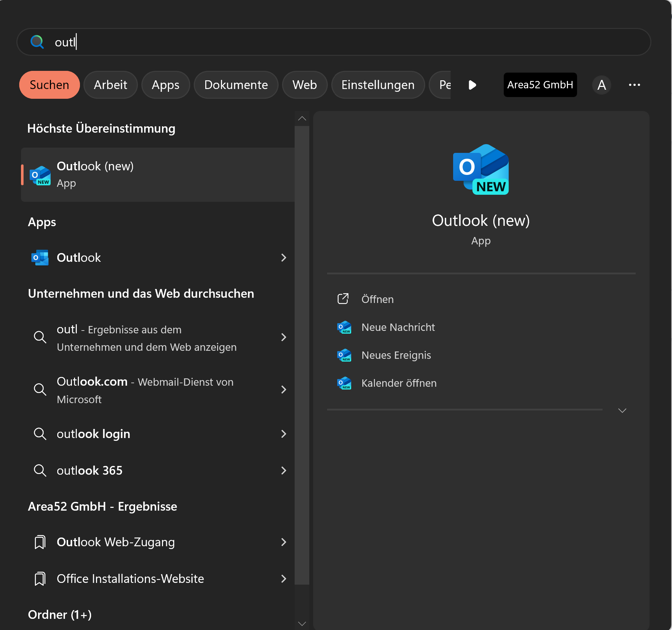The width and height of the screenshot is (672, 630).
Task: Click the large Outlook (new) app icon
Action: click(481, 170)
